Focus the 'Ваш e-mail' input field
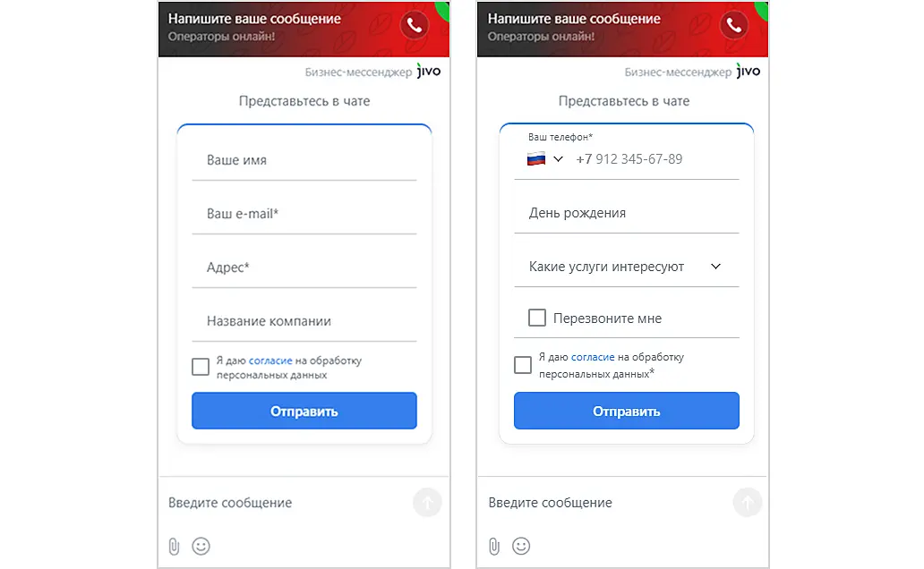Viewport: 924px width, 569px height. [x=304, y=214]
